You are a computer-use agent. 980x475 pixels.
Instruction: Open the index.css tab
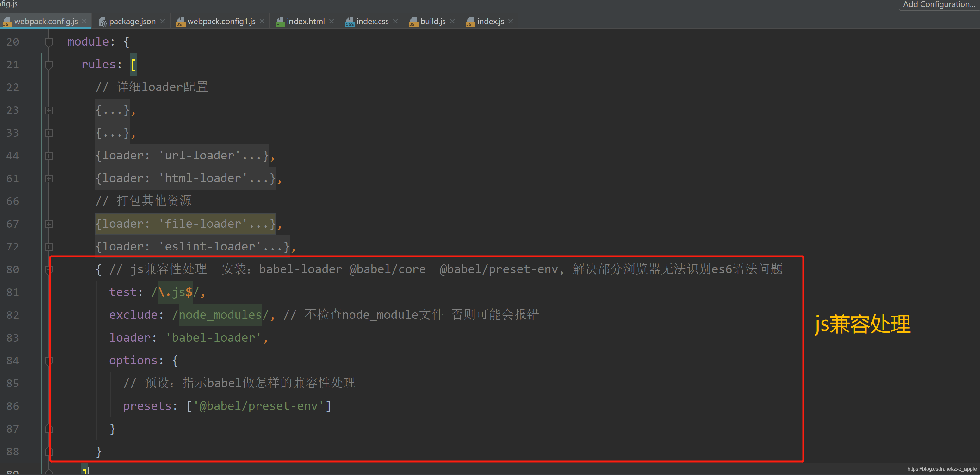coord(372,21)
